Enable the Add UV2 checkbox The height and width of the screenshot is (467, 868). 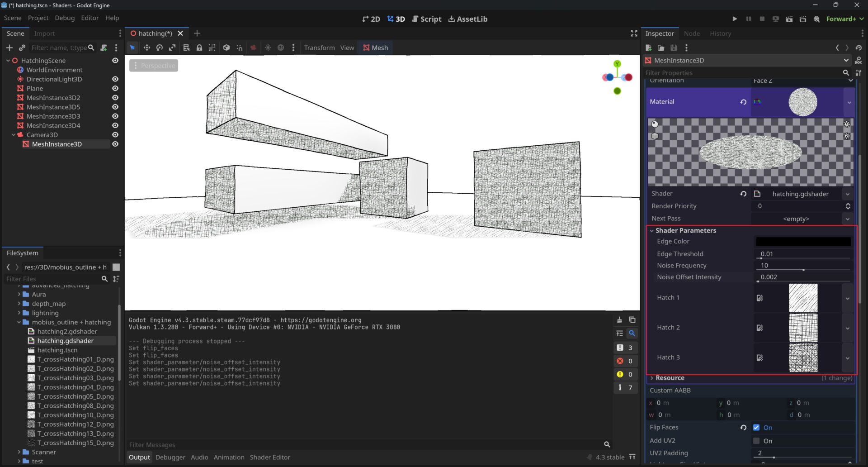(756, 441)
